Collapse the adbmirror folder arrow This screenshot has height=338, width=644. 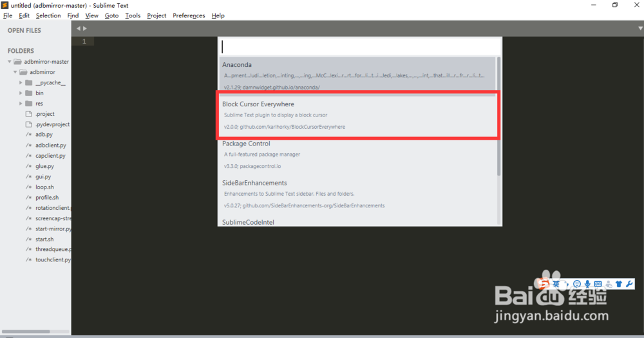(x=15, y=72)
